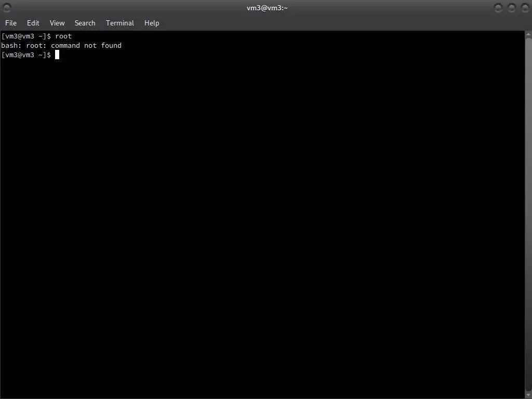This screenshot has width=532, height=399.
Task: Click the scrollbar down arrow
Action: 528,395
